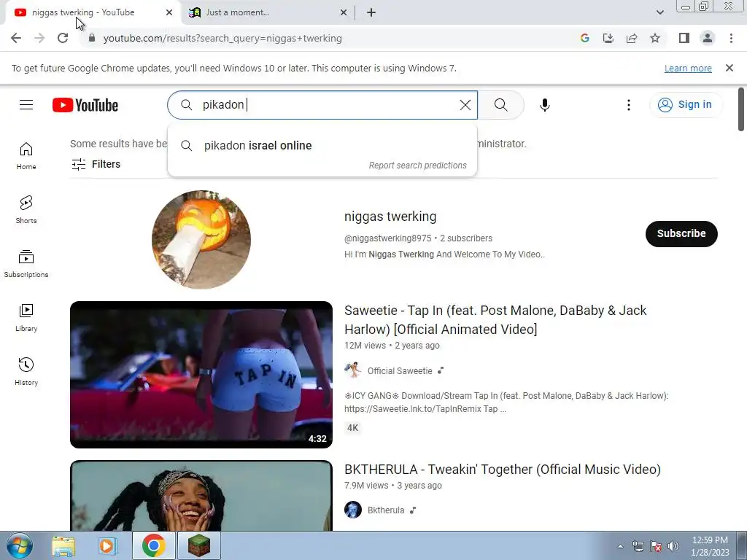The width and height of the screenshot is (747, 560).
Task: Reload the current page
Action: click(x=63, y=38)
